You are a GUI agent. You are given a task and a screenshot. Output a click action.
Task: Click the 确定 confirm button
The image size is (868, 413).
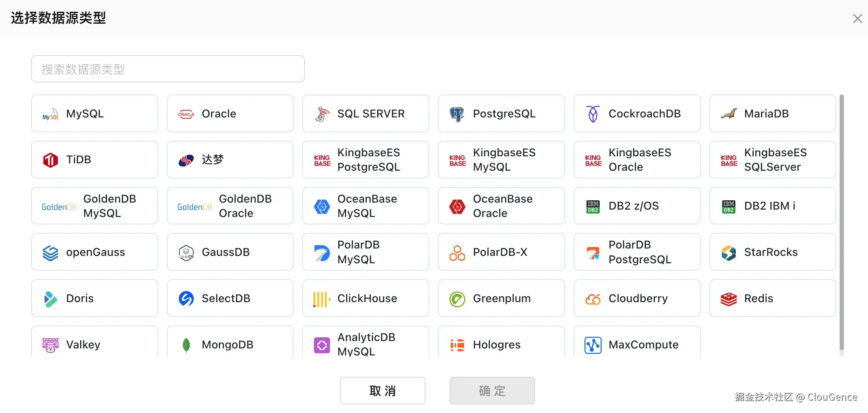pos(492,390)
